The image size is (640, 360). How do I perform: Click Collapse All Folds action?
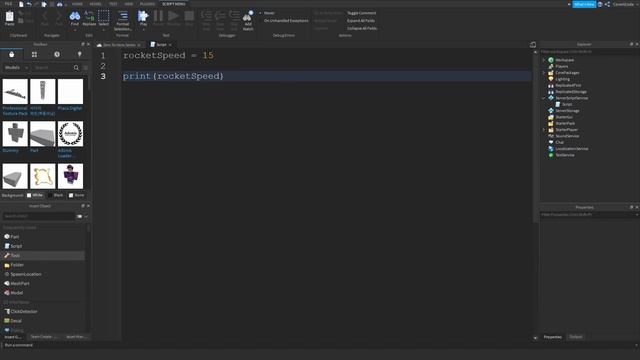coord(362,29)
